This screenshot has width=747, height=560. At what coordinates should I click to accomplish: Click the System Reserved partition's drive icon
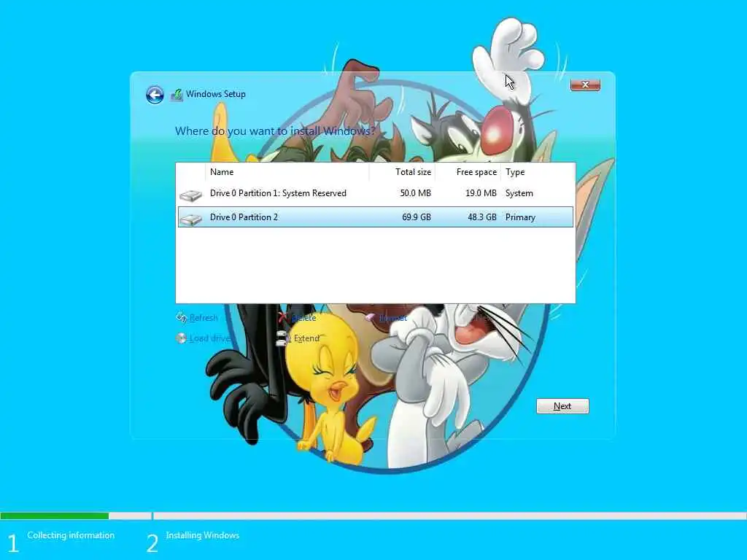click(x=190, y=195)
